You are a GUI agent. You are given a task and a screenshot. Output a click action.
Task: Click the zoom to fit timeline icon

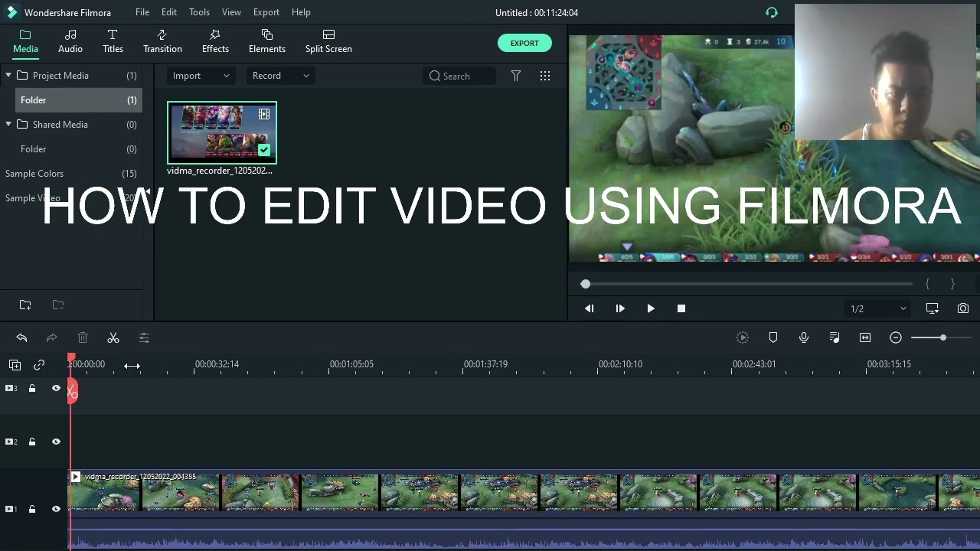[x=865, y=337]
